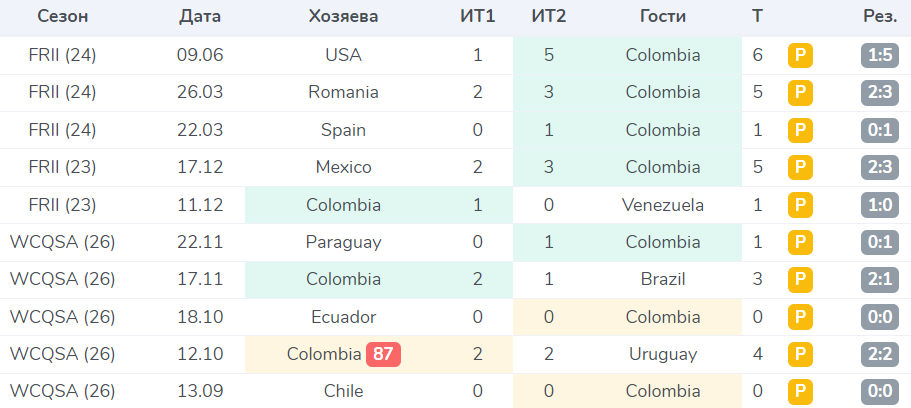Open the Mexico team link

point(343,167)
